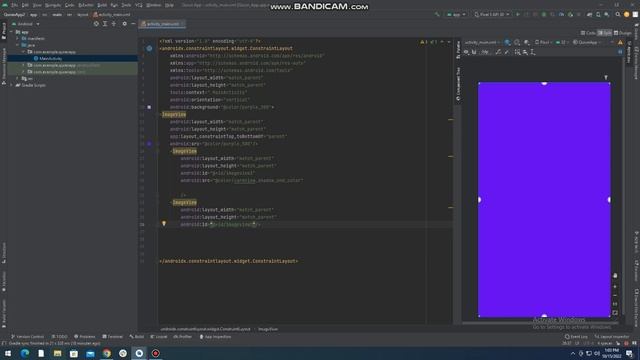
Task: Click the magnet autoconnect icon in design toolbar
Action: click(474, 52)
